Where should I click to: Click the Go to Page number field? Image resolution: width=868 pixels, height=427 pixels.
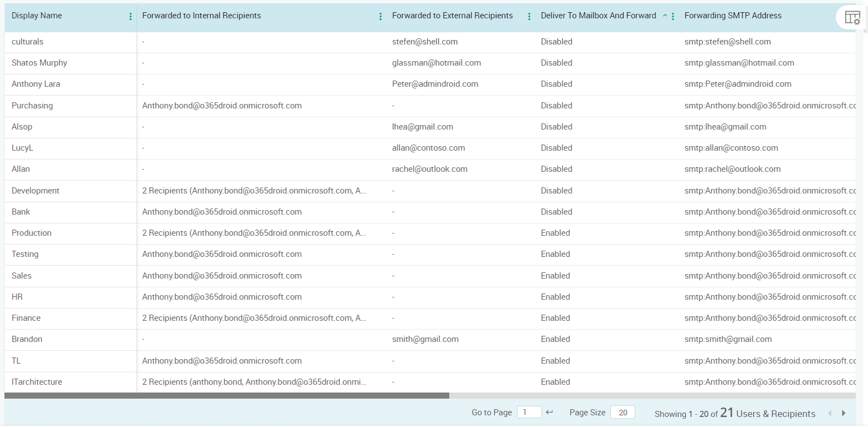[x=529, y=413]
